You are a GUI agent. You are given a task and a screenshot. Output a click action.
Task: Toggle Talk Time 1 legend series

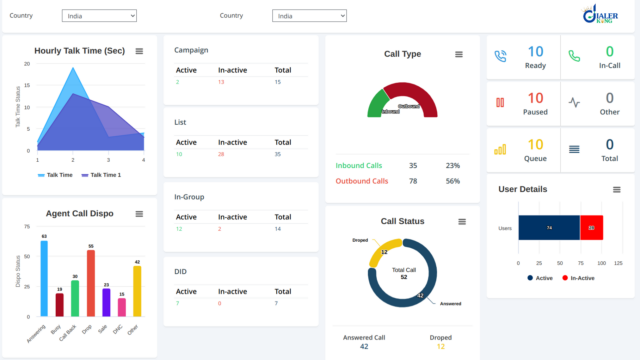[101, 175]
